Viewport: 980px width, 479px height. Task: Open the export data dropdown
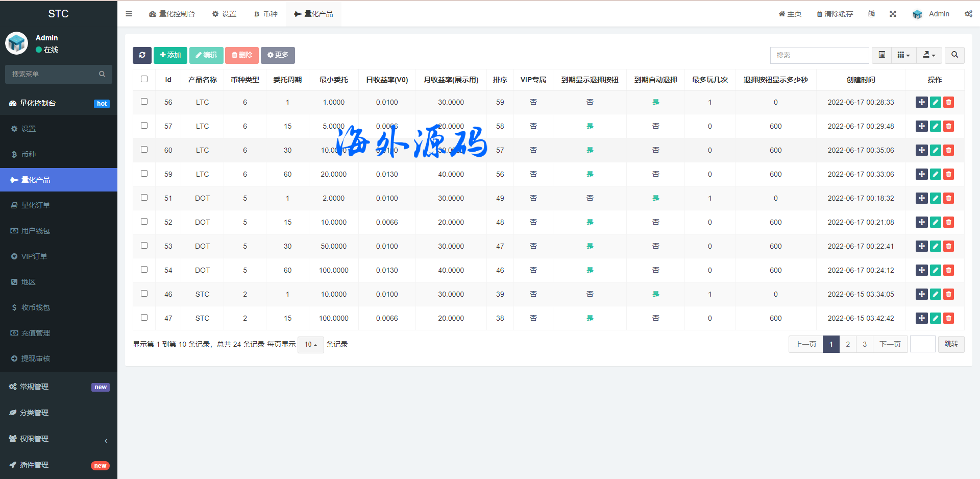(x=929, y=55)
